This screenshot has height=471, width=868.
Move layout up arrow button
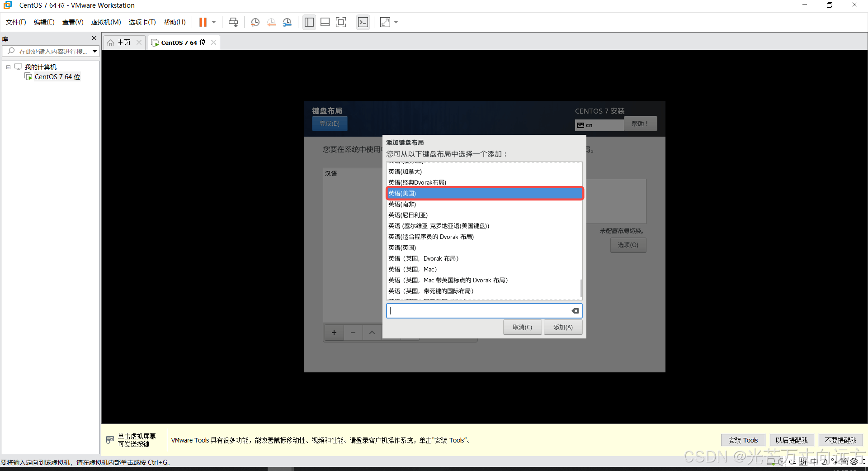pyautogui.click(x=372, y=333)
